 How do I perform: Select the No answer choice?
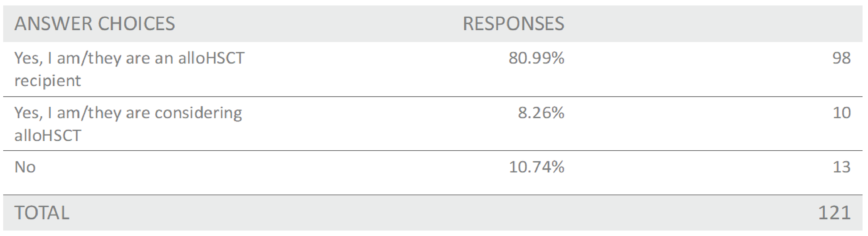tap(25, 167)
